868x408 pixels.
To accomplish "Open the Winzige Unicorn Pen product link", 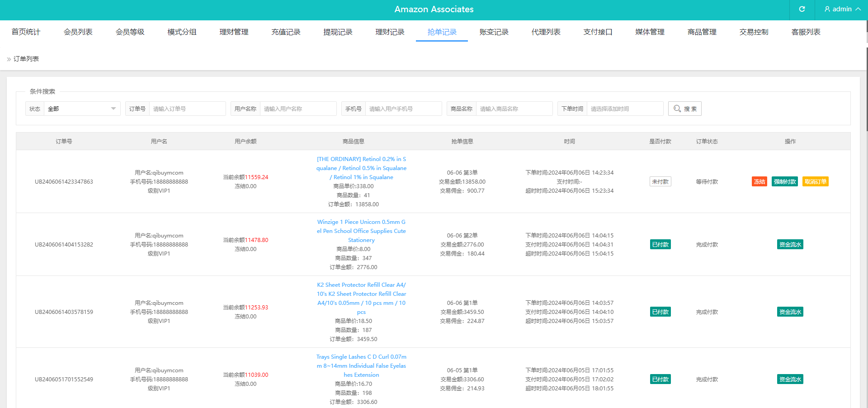I will pyautogui.click(x=361, y=231).
